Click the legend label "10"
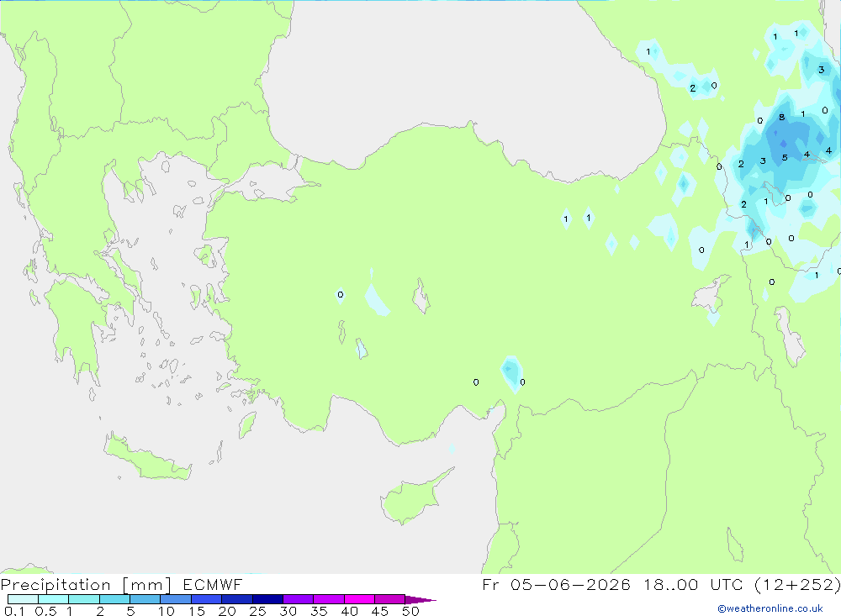 167,611
